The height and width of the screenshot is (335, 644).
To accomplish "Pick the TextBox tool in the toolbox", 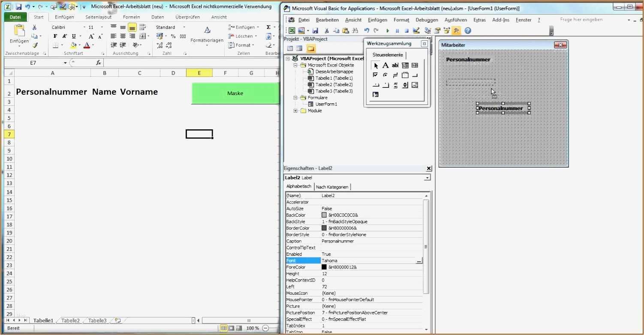I will coord(395,66).
